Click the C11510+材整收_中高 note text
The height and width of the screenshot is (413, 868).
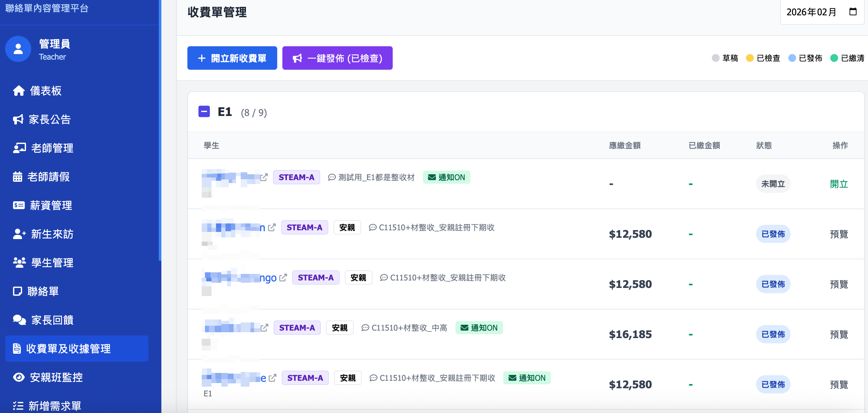[409, 328]
